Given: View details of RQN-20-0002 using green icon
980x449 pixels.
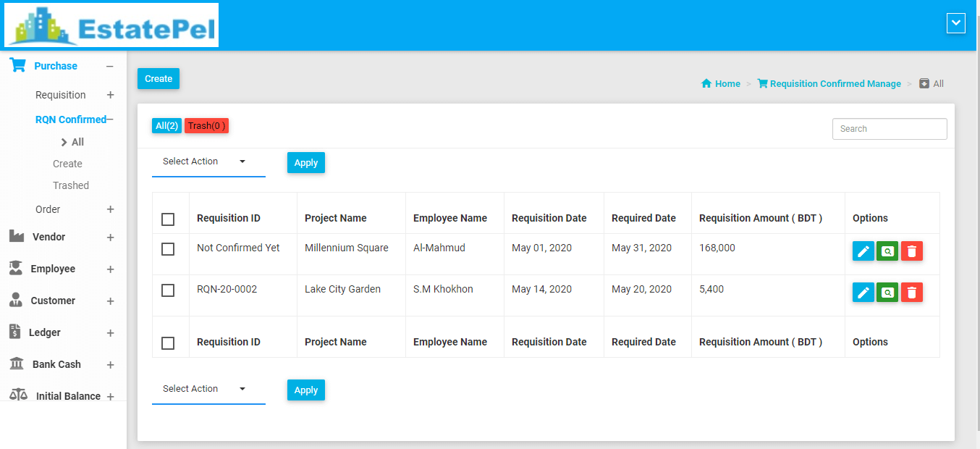Looking at the screenshot, I should [x=887, y=293].
